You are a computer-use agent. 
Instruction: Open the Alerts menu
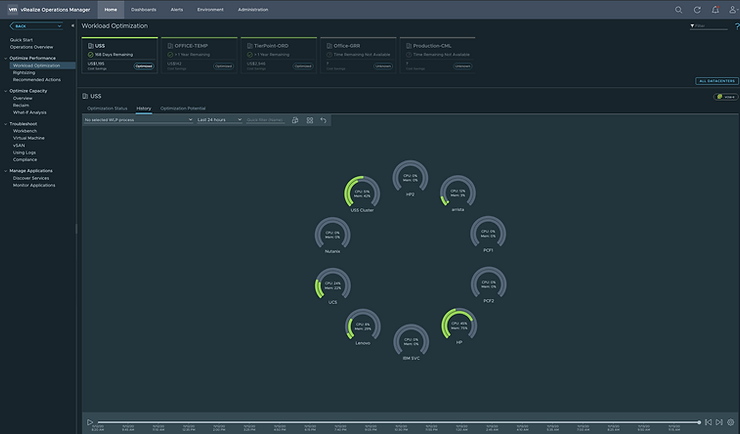point(177,9)
